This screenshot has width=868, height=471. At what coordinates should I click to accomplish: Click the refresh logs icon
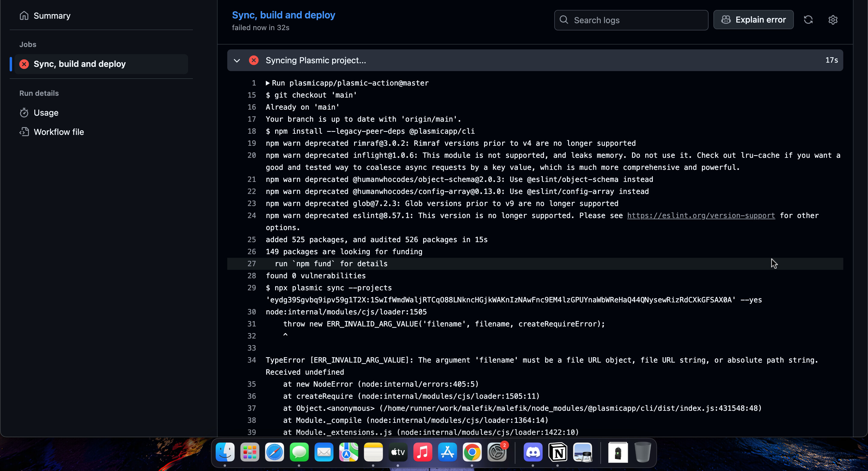click(808, 20)
